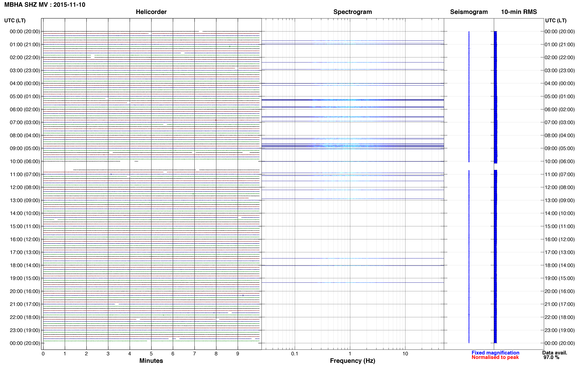Screen dimensions: 588x368
Task: Select the 'Spectrogram' panel heading
Action: [352, 12]
